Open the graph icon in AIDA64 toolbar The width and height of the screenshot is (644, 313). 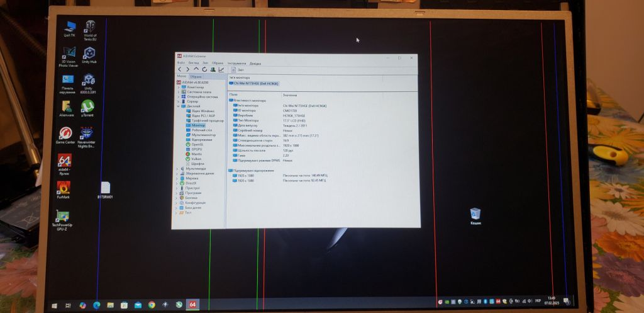pos(221,69)
